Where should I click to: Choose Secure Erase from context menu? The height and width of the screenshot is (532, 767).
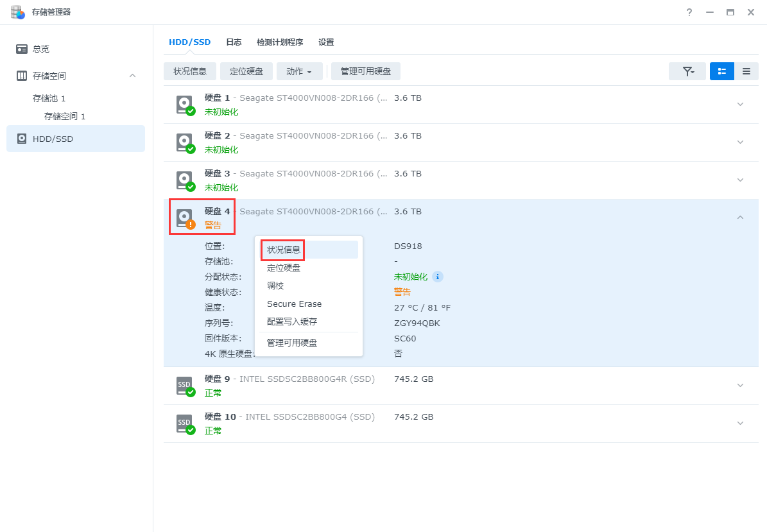pos(294,304)
